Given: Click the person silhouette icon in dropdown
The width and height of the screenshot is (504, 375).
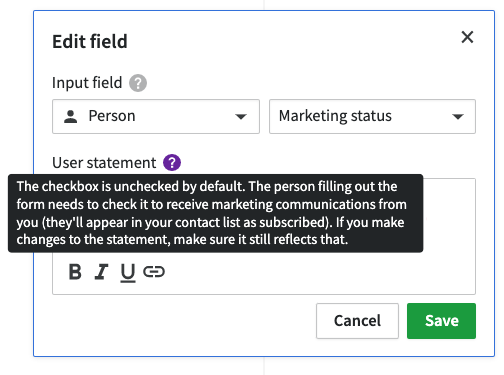Looking at the screenshot, I should (x=70, y=117).
